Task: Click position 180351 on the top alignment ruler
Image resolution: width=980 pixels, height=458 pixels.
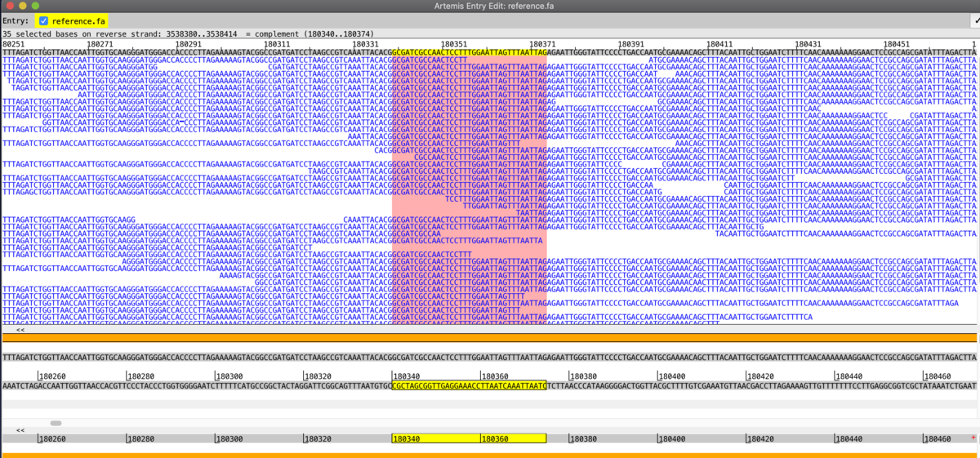Action: 454,44
